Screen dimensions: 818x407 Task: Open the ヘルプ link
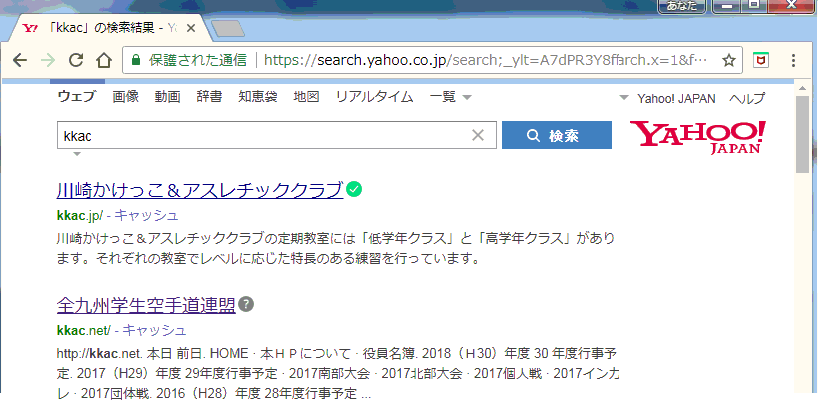[x=746, y=98]
